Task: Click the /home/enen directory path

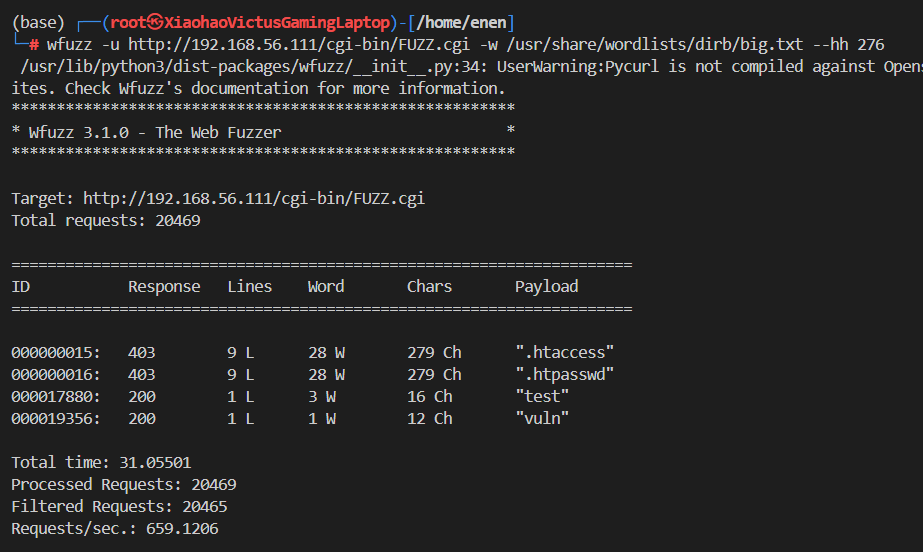Action: coord(461,22)
